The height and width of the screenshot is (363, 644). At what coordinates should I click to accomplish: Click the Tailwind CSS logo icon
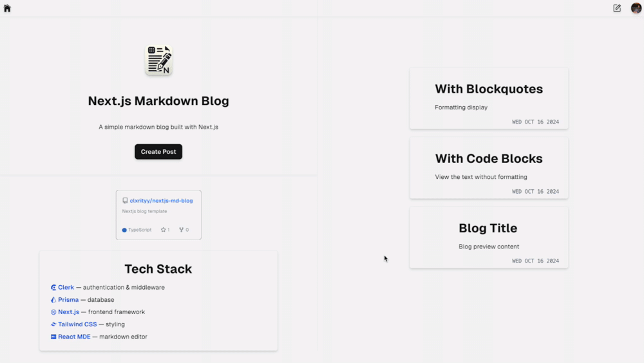(53, 324)
